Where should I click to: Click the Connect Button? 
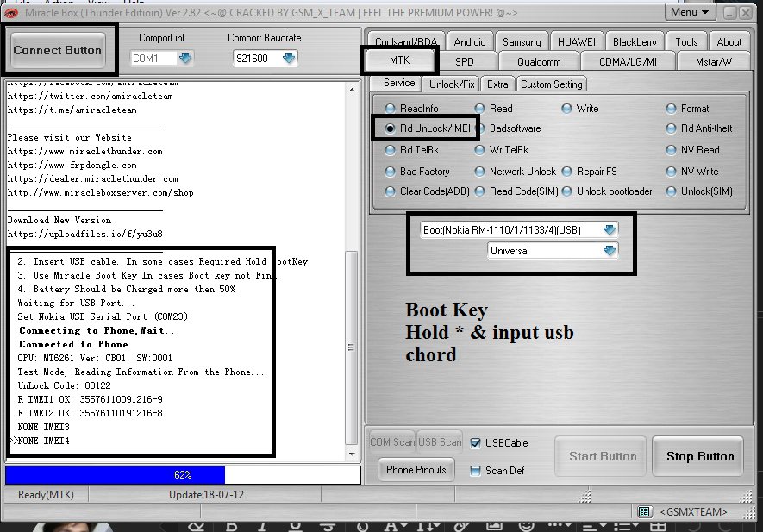tap(58, 50)
